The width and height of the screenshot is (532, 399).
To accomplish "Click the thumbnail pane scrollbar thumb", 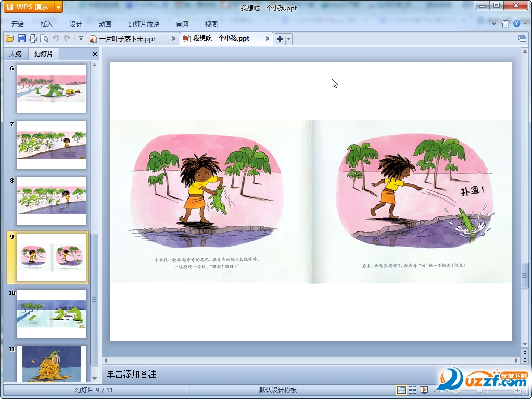I will 94,299.
